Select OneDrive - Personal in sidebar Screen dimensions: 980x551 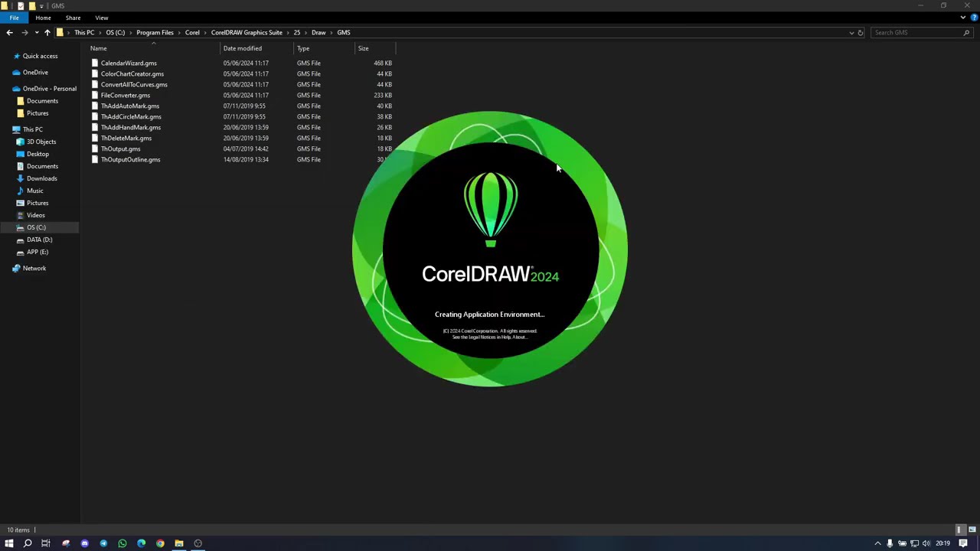(x=50, y=88)
